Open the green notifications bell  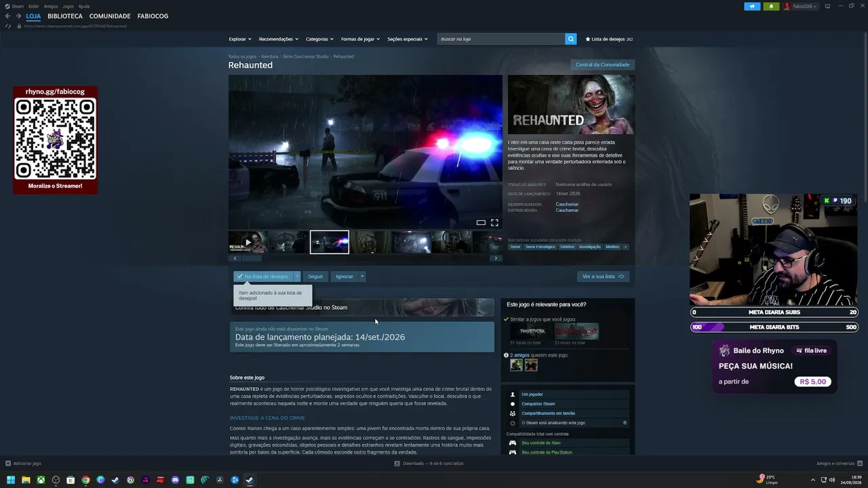click(771, 6)
